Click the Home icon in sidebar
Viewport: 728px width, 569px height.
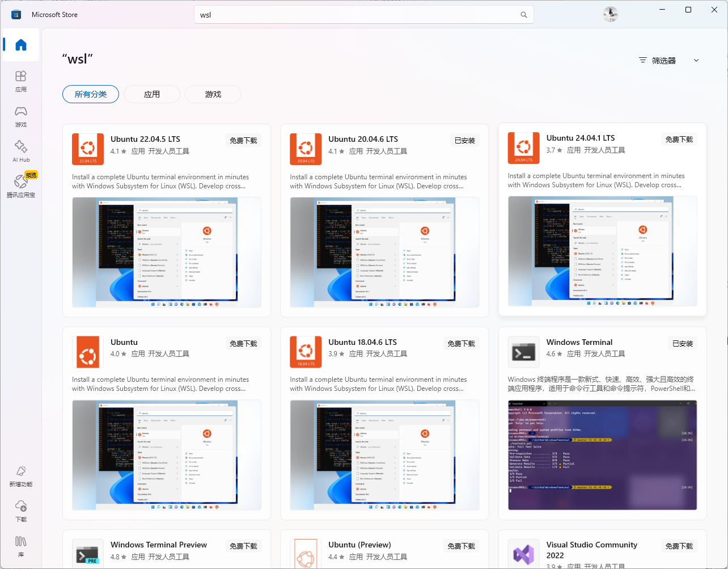(21, 45)
